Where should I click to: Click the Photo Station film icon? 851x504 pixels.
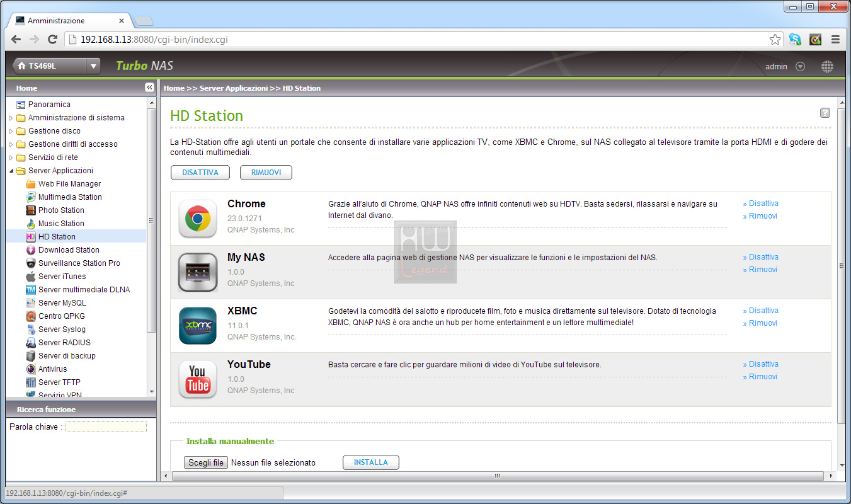(31, 210)
